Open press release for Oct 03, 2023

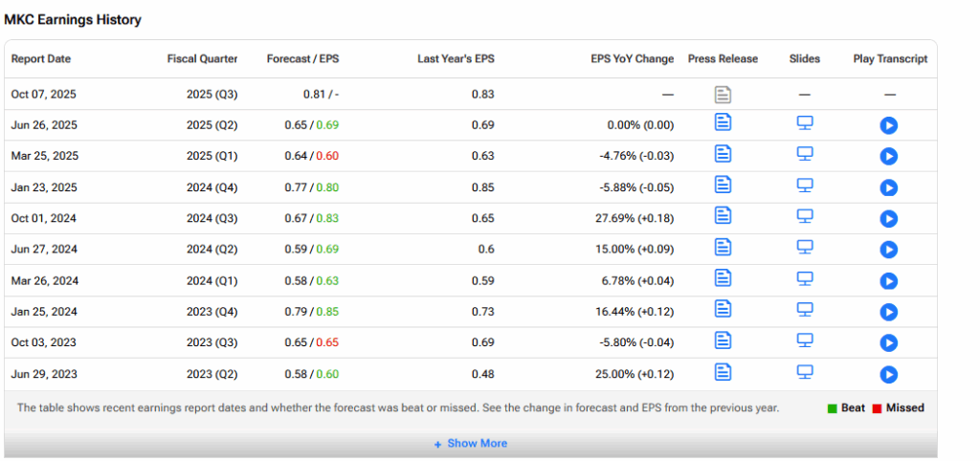[x=723, y=340]
